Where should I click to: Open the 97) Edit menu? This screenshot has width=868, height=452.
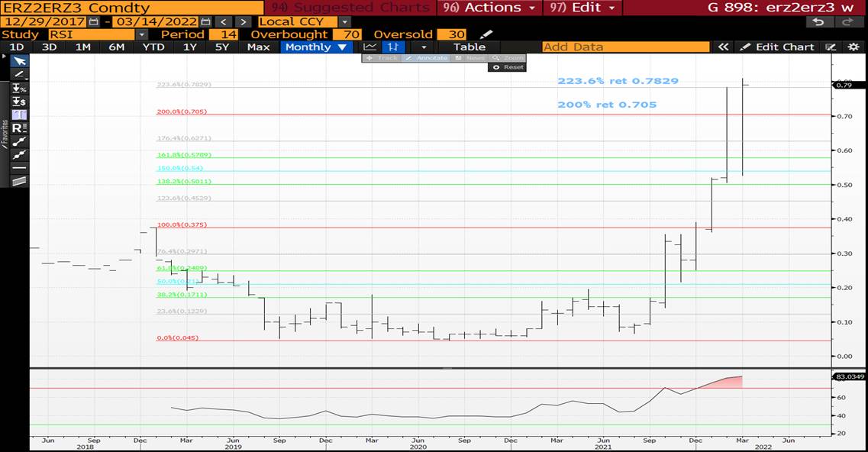pos(582,8)
